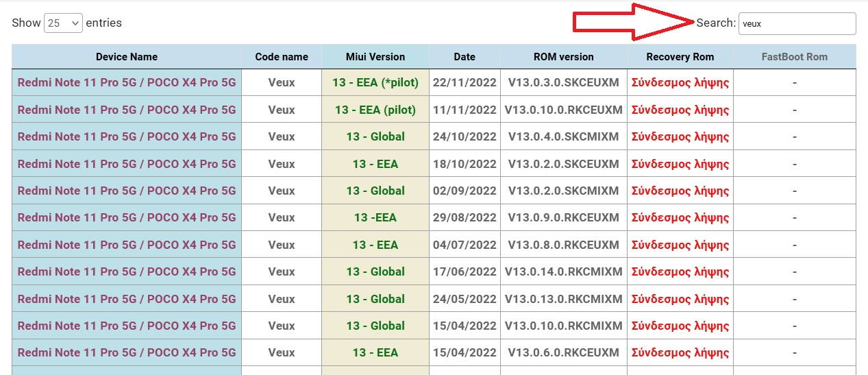Sort by Miui Version column header
Viewport: 868px width, 375px height.
[375, 57]
